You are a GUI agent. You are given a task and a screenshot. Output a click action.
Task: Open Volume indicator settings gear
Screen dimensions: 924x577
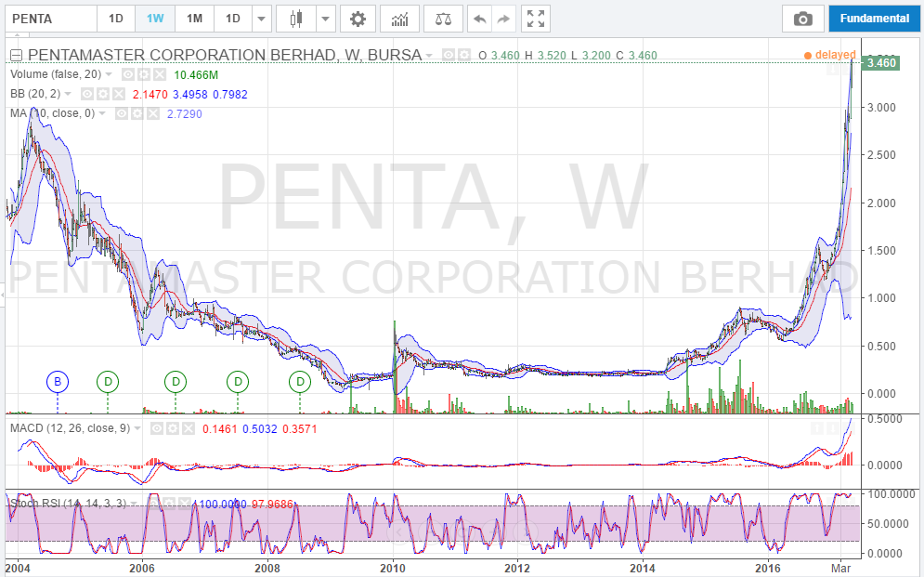[x=144, y=75]
